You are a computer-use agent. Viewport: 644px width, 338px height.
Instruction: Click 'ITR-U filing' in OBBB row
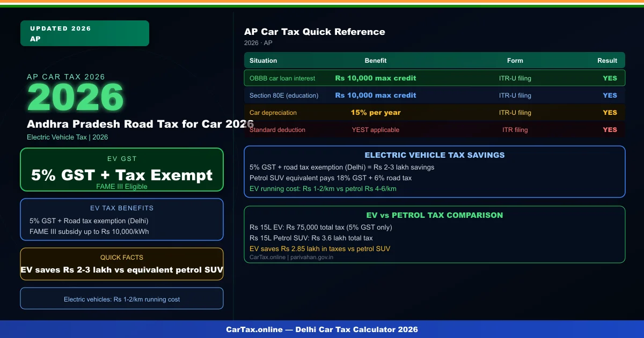tap(515, 78)
